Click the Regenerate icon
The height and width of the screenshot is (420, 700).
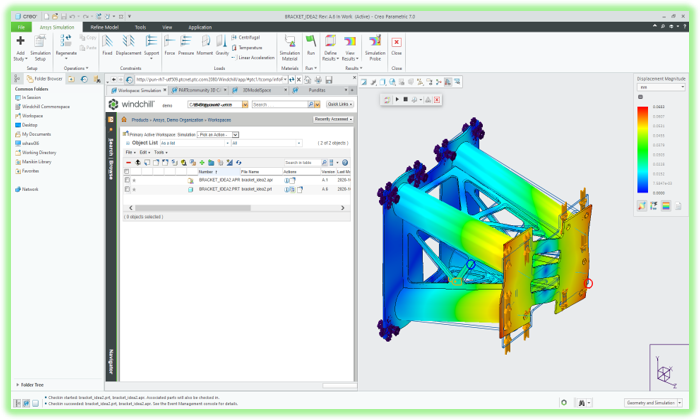click(x=66, y=41)
